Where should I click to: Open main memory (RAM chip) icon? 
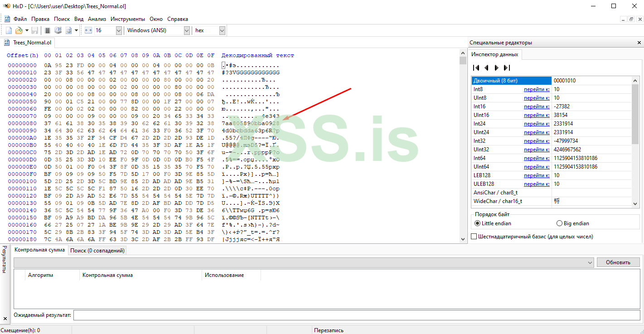48,30
